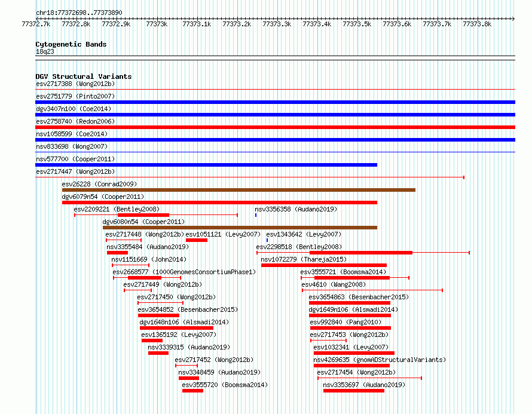Viewport: 532px width, 414px height.
Task: Click the esv26228 (Conrad2009) brown bar
Action: pyautogui.click(x=239, y=190)
